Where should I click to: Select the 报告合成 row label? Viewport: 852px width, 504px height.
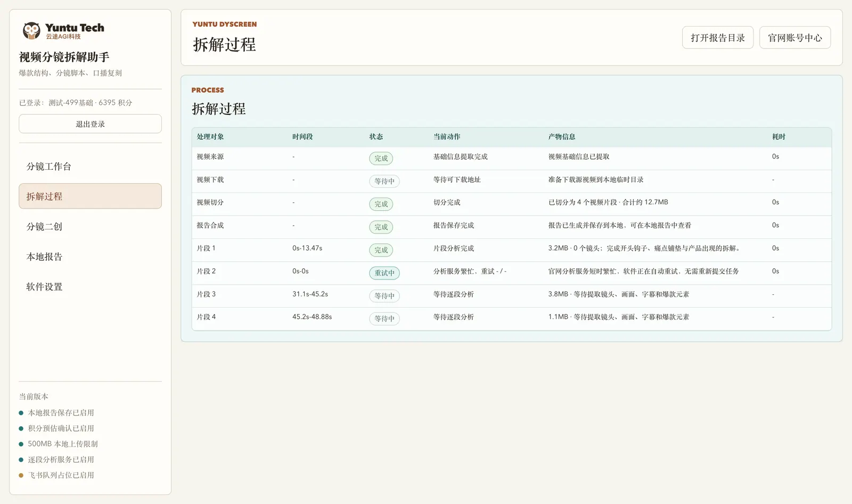click(210, 225)
